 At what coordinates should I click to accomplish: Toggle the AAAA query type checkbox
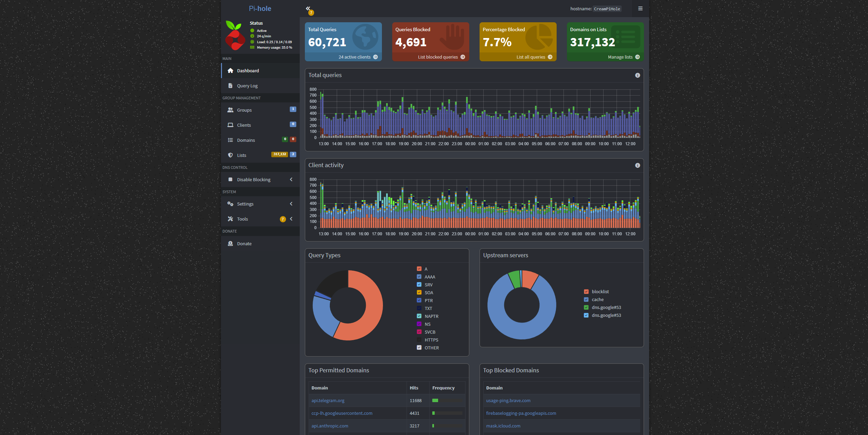pos(419,277)
